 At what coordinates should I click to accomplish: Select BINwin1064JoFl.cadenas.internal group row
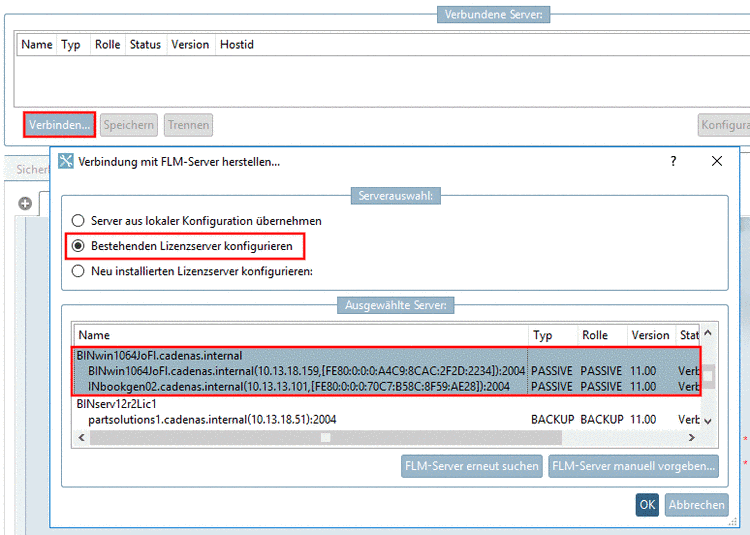click(386, 356)
